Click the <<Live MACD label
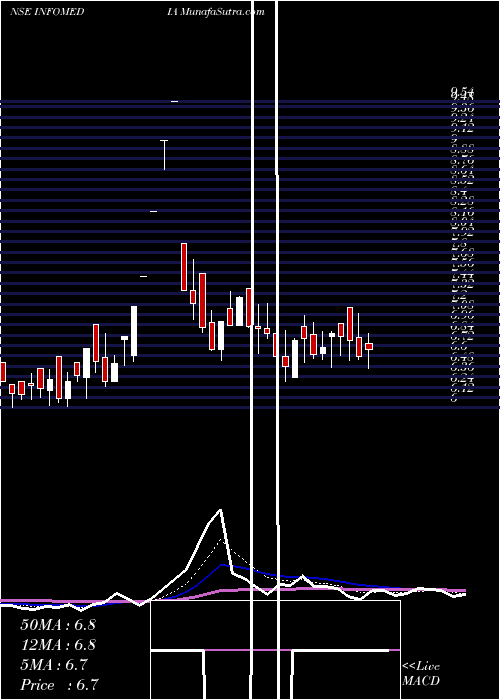The height and width of the screenshot is (700, 500). point(421,674)
